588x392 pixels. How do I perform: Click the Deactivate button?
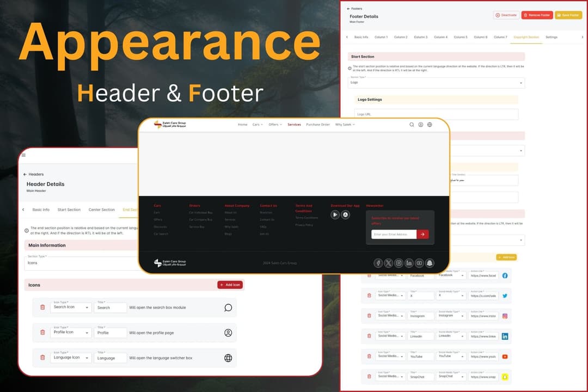[x=506, y=15]
